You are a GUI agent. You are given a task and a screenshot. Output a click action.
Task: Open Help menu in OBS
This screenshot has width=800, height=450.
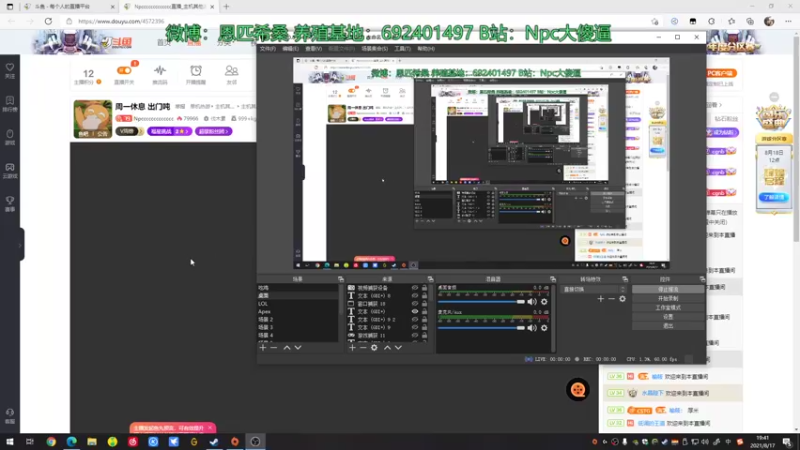pos(426,48)
